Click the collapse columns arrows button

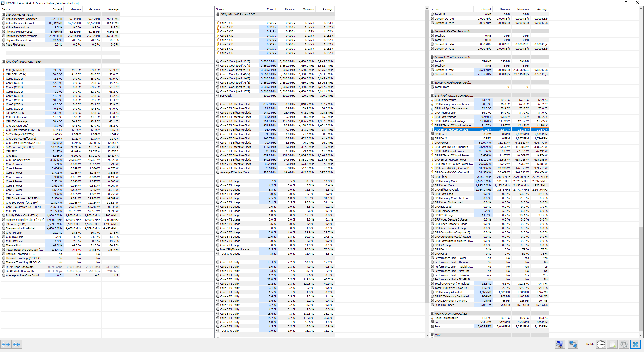tap(17, 344)
